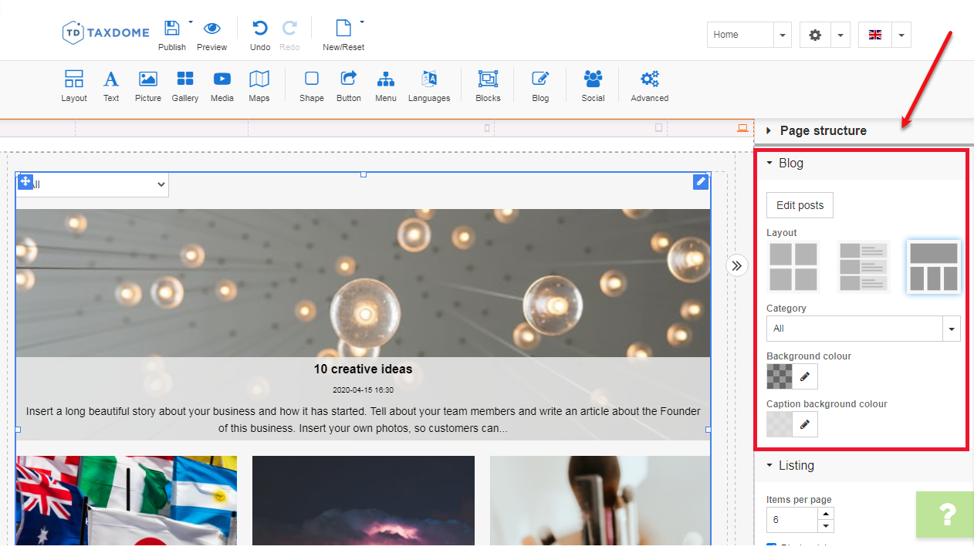
Task: Open the Blog toolbar item
Action: point(540,85)
